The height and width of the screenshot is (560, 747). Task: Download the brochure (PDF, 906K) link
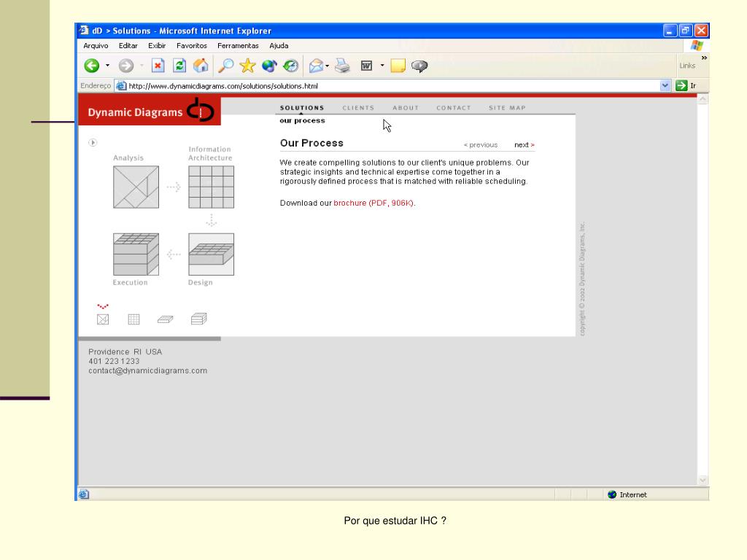coord(373,203)
